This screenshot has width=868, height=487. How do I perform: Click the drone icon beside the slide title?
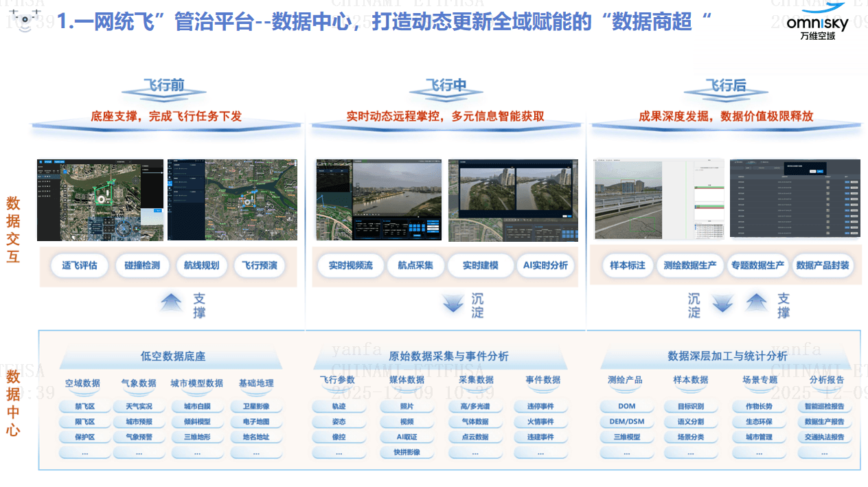pos(25,20)
